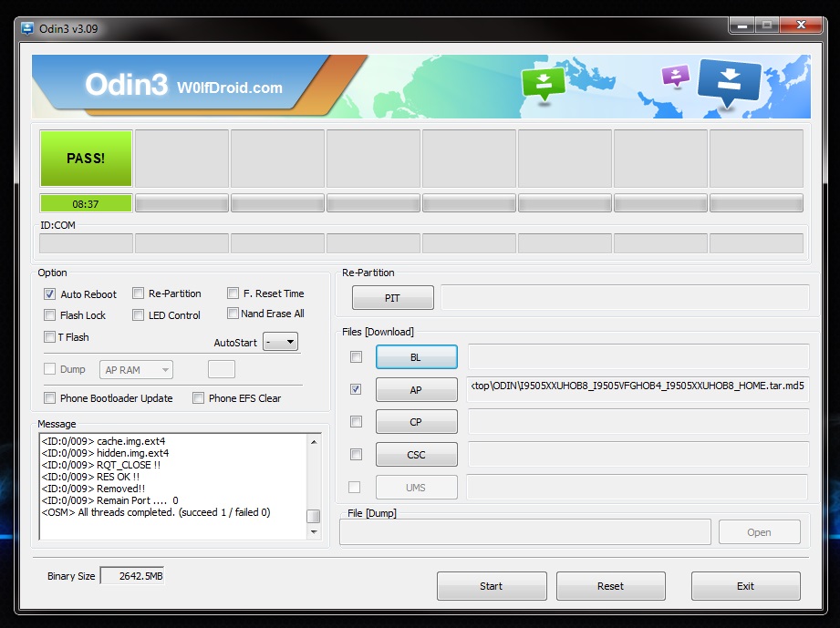The image size is (840, 628).
Task: Tick the T Flash checkbox
Action: tap(50, 336)
